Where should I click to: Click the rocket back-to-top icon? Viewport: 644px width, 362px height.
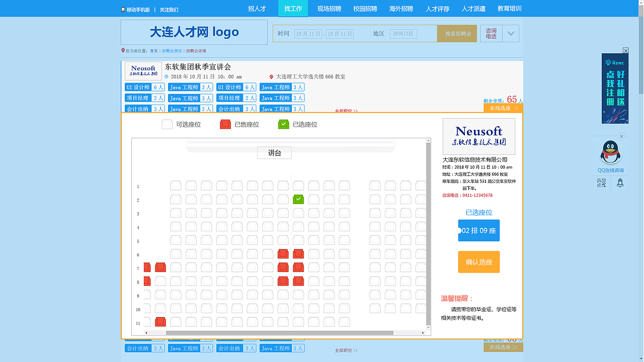click(x=620, y=183)
